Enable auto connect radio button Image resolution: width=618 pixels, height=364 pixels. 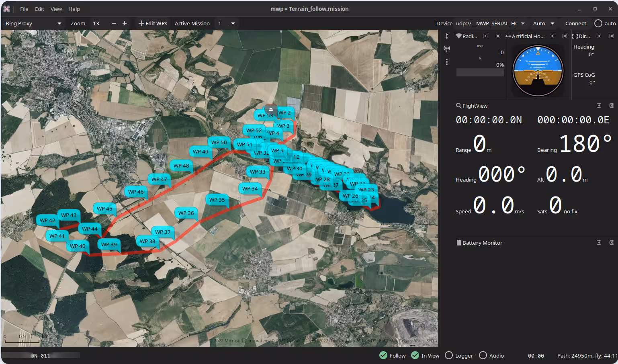click(598, 23)
